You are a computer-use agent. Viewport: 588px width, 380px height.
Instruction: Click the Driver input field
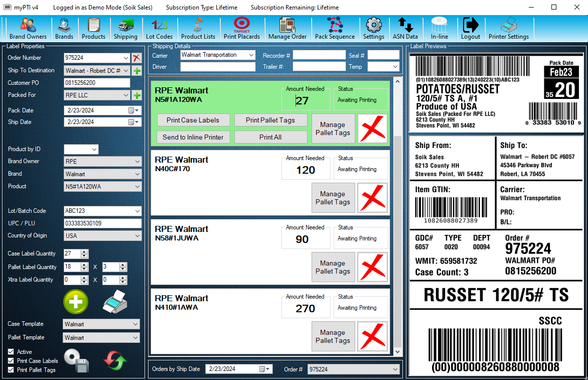[x=218, y=67]
